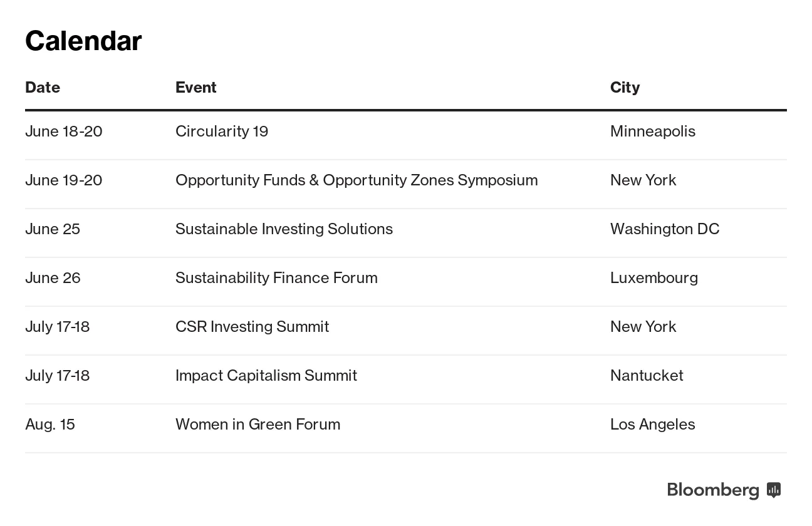Select the Nantucket city cell
Viewport: 812px width, 526px height.
tap(647, 375)
